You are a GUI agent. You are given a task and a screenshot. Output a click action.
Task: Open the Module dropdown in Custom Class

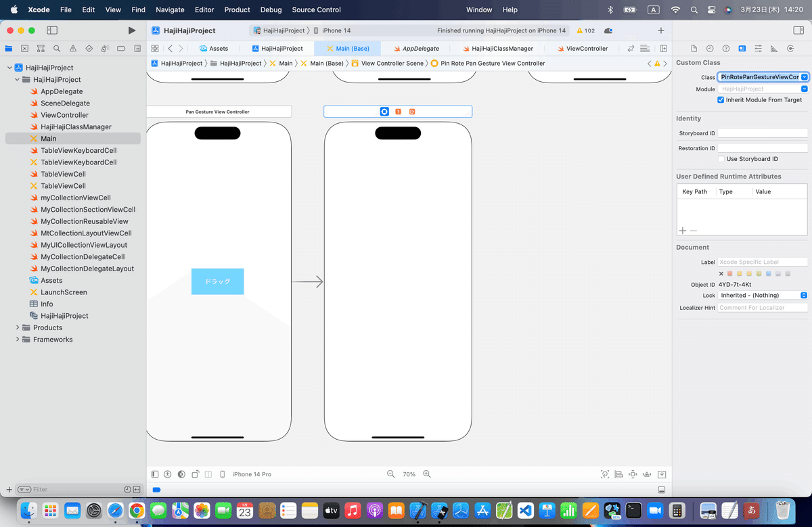[x=805, y=88]
